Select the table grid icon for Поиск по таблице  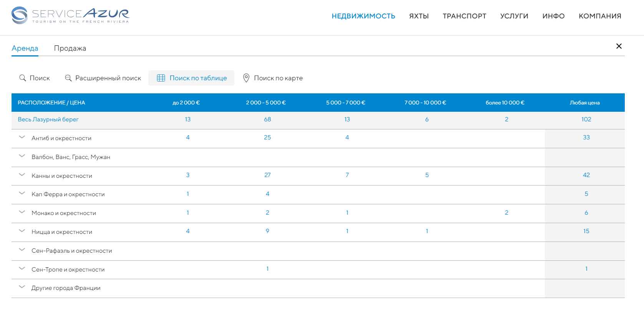[x=161, y=78]
